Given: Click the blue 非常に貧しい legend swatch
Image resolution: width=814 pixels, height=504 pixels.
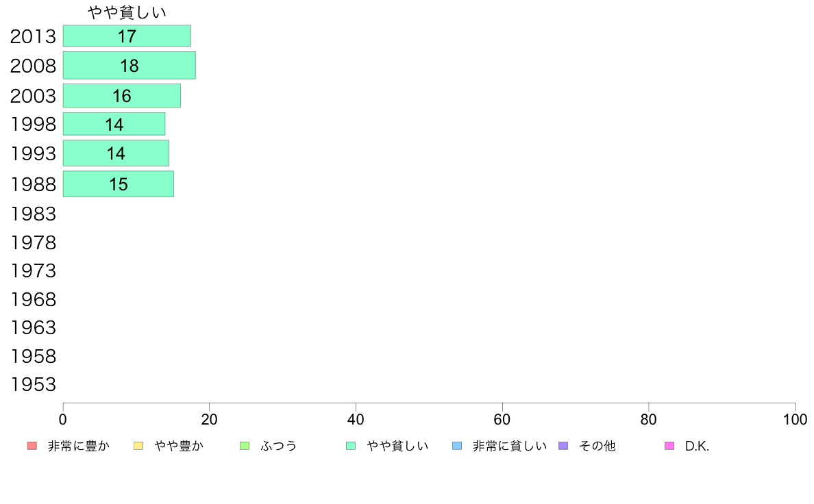Looking at the screenshot, I should pos(457,446).
